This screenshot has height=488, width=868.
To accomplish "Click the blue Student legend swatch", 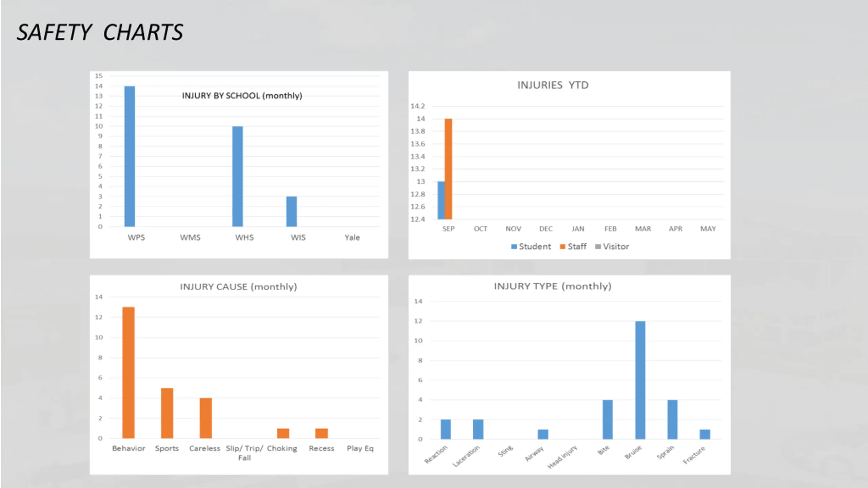I will (514, 246).
